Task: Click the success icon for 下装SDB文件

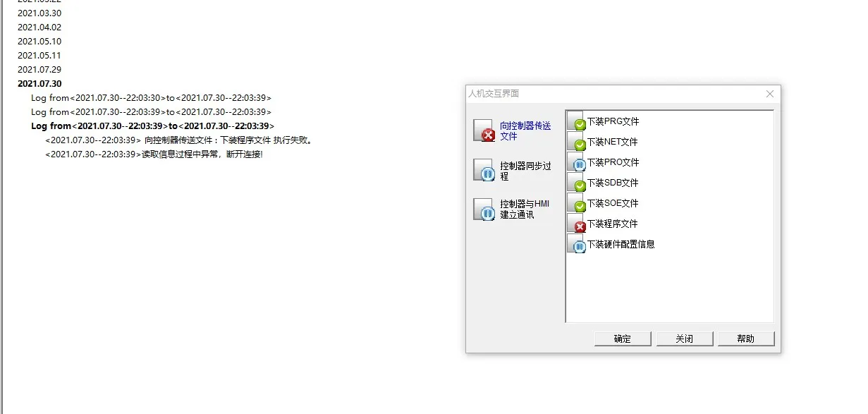Action: (x=577, y=183)
